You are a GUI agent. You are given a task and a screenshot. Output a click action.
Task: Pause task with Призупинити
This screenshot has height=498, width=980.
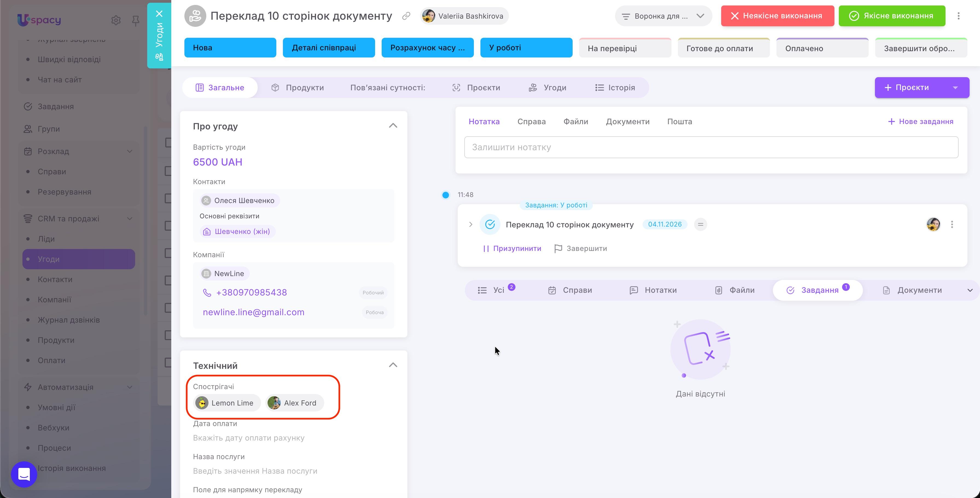[512, 249]
